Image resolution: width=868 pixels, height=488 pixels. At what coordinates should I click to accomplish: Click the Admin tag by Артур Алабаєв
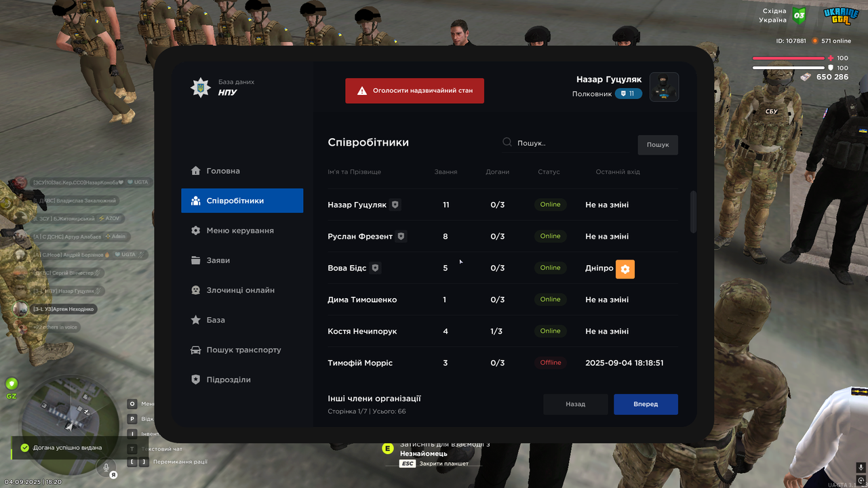pyautogui.click(x=115, y=237)
